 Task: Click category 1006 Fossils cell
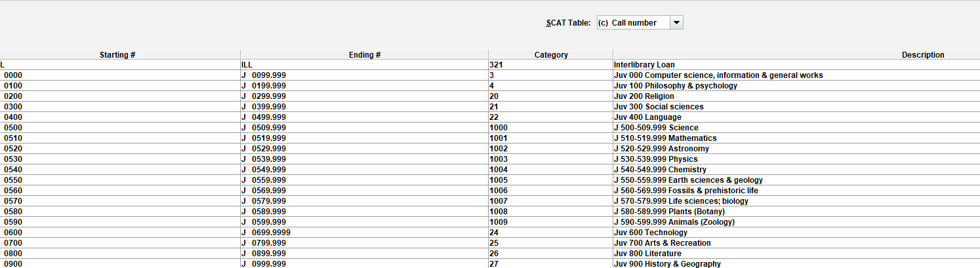551,191
